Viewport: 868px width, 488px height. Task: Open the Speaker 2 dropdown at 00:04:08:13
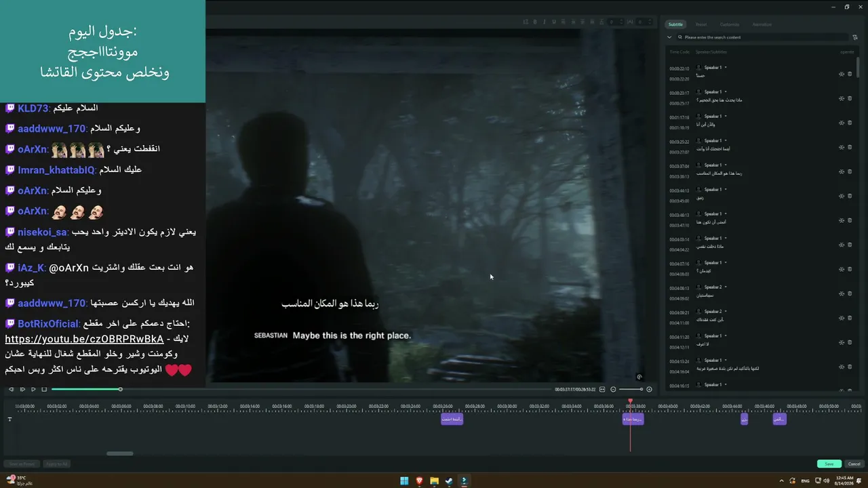(726, 287)
